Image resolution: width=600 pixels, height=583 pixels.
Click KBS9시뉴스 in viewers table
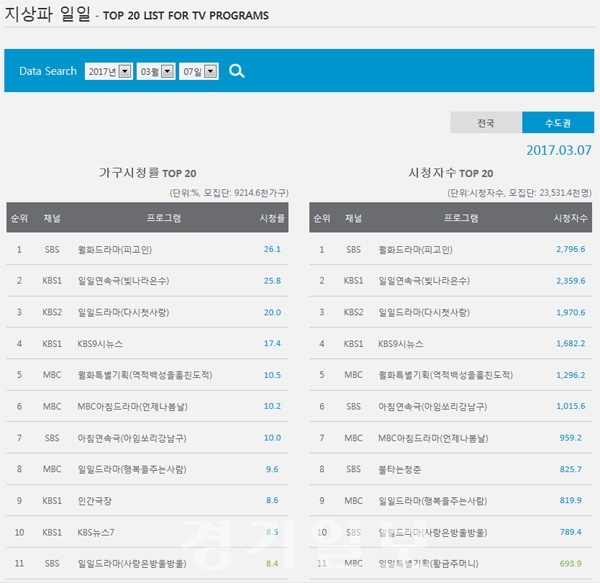click(401, 344)
